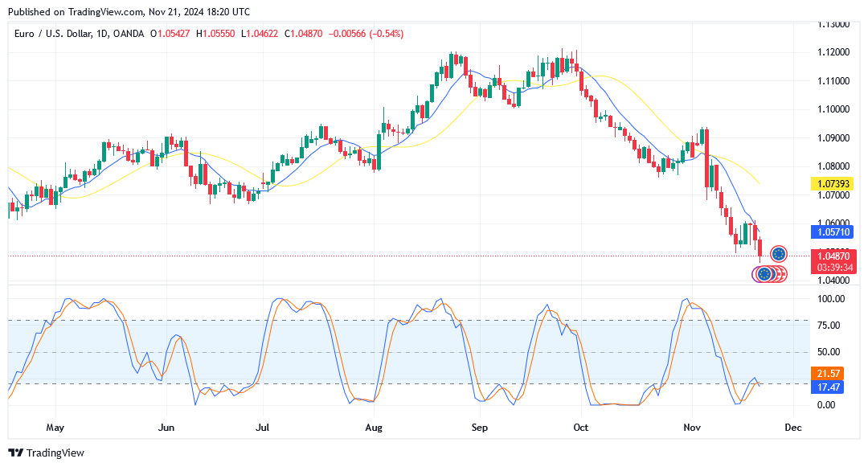Screen dimensions: 868x467
Task: Click the low value L1.04622
Action: click(260, 34)
